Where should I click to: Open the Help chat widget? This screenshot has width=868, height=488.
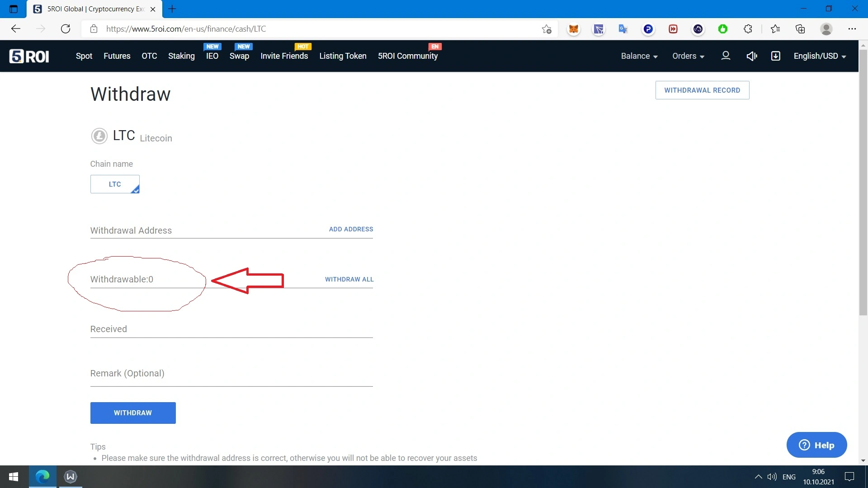click(x=816, y=445)
